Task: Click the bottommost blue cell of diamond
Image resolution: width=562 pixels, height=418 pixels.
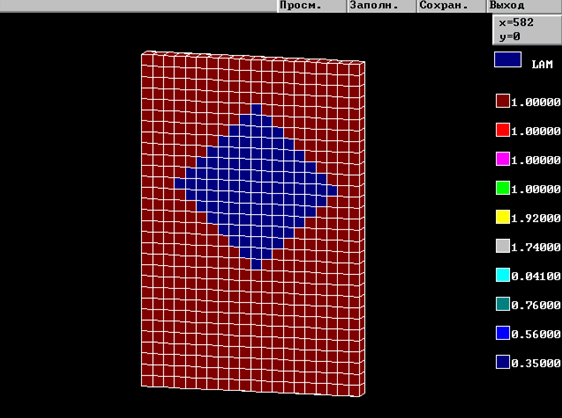Action: pyautogui.click(x=256, y=264)
